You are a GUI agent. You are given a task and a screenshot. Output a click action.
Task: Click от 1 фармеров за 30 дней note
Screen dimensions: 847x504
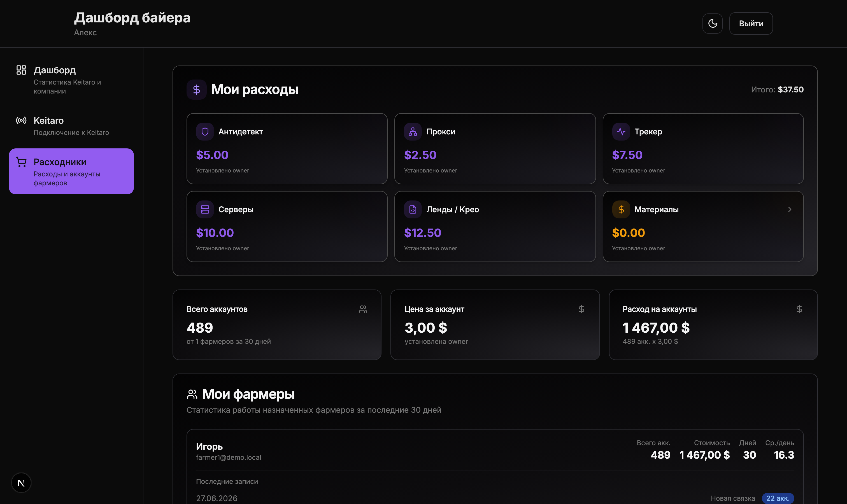pos(229,342)
